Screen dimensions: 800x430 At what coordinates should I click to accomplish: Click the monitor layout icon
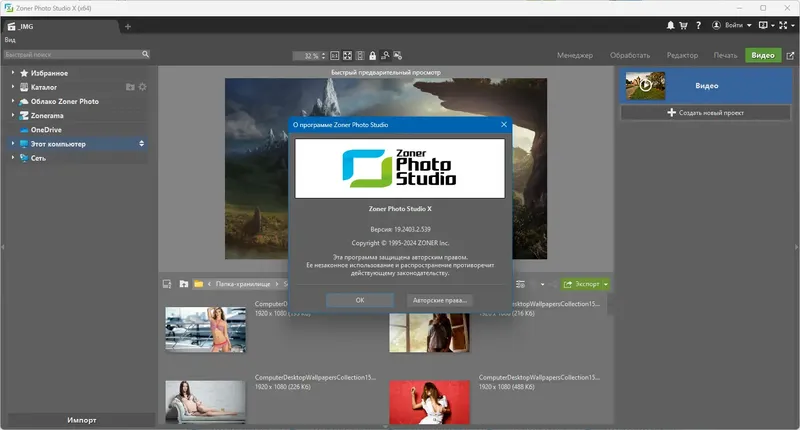pyautogui.click(x=763, y=25)
